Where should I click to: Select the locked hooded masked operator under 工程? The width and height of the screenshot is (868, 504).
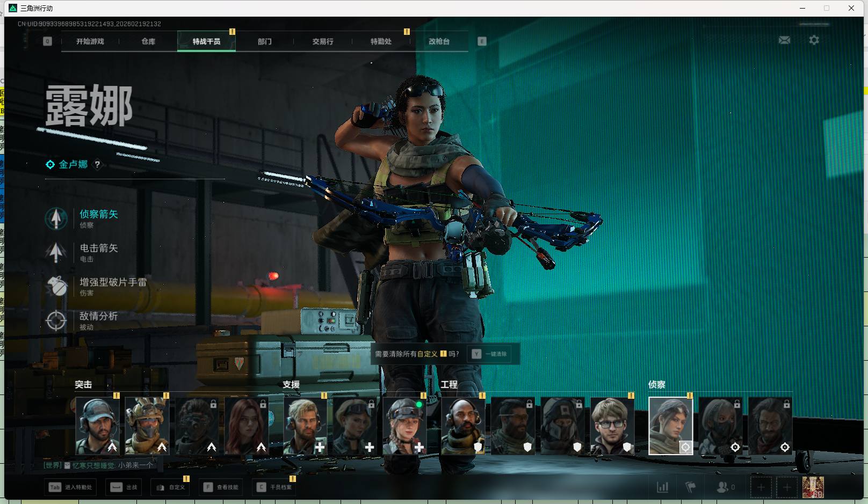click(x=562, y=426)
